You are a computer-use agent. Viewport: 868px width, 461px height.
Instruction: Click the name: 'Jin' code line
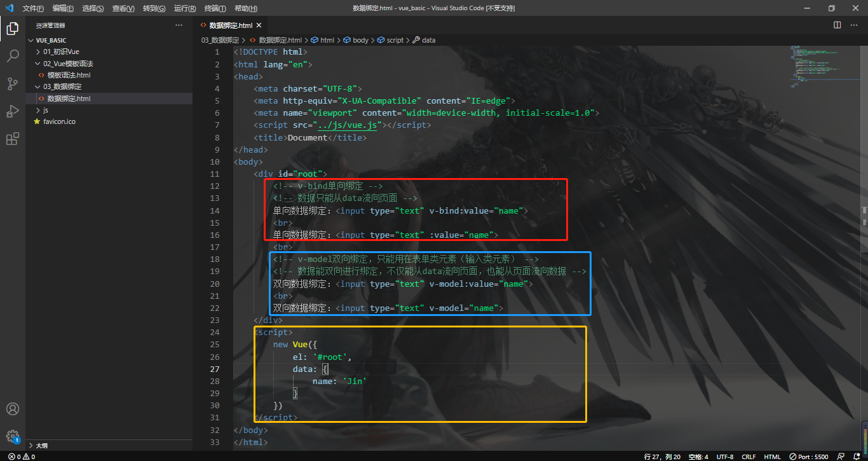coord(339,381)
